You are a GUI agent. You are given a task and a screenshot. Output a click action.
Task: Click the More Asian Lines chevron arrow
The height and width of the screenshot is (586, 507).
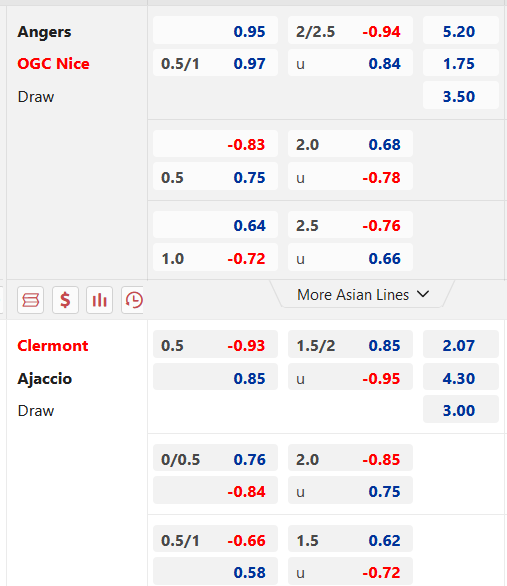pos(423,294)
